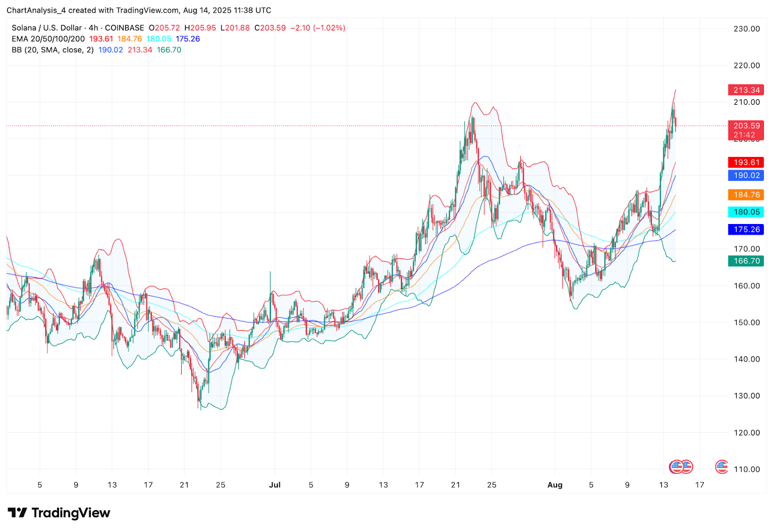This screenshot has width=773, height=532.
Task: Click the green 166.70 price-axis tag
Action: pos(746,261)
